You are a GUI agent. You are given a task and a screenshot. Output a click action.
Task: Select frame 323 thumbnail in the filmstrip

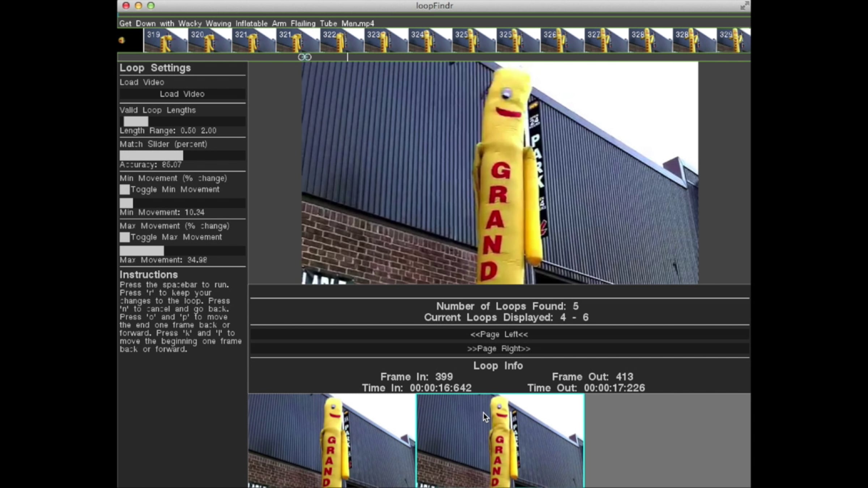pos(386,40)
